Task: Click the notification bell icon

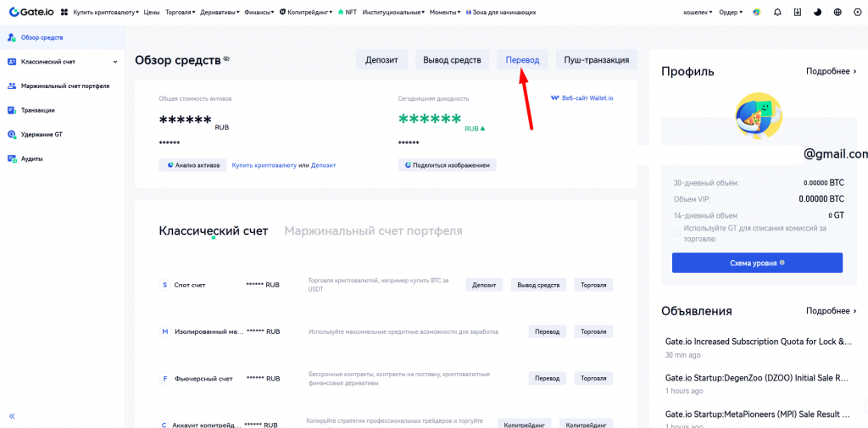Action: 777,13
